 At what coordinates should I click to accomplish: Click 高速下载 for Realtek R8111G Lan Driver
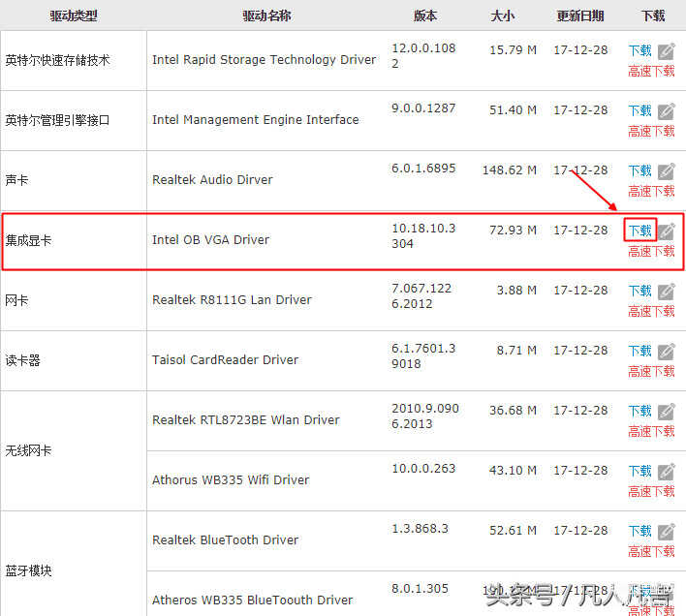[651, 311]
